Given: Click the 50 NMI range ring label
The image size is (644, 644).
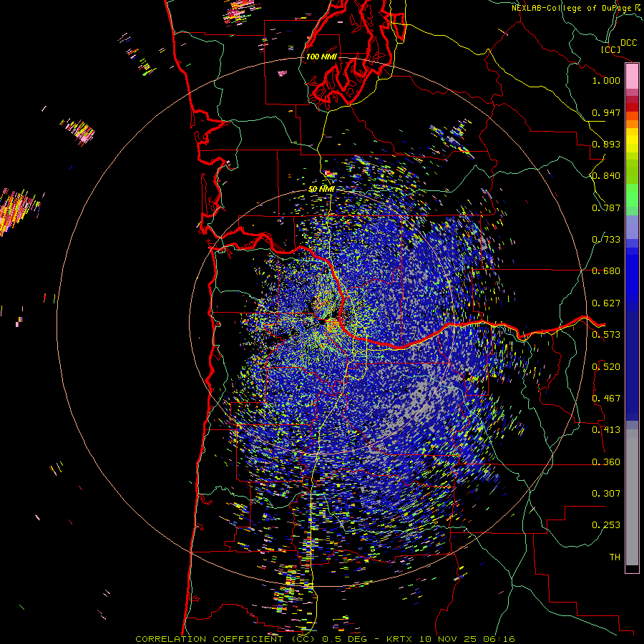Looking at the screenshot, I should click(321, 189).
